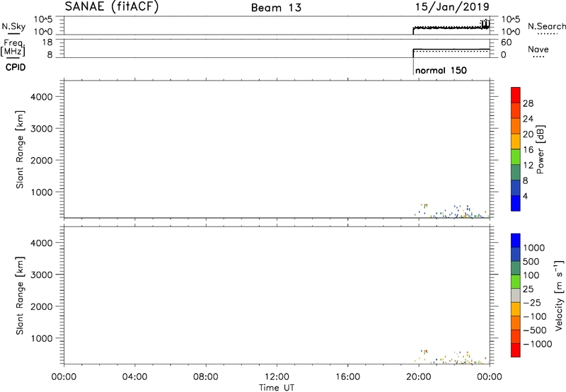566x392 pixels.
Task: Click the 15/Jan/2019 date label
Action: click(x=452, y=7)
